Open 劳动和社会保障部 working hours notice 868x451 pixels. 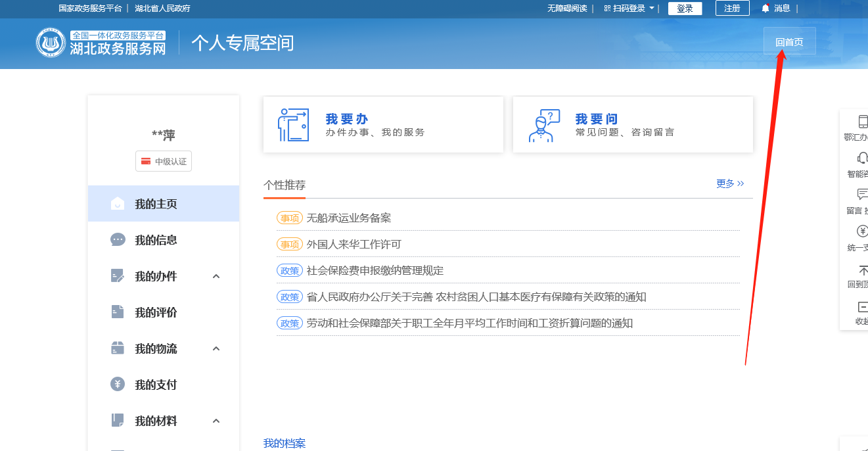point(470,323)
